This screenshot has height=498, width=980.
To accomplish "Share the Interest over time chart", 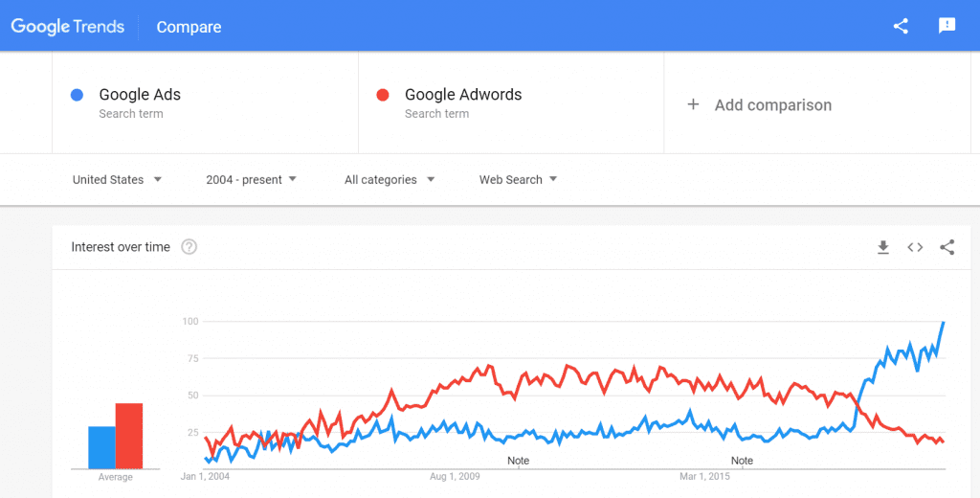I will click(947, 247).
